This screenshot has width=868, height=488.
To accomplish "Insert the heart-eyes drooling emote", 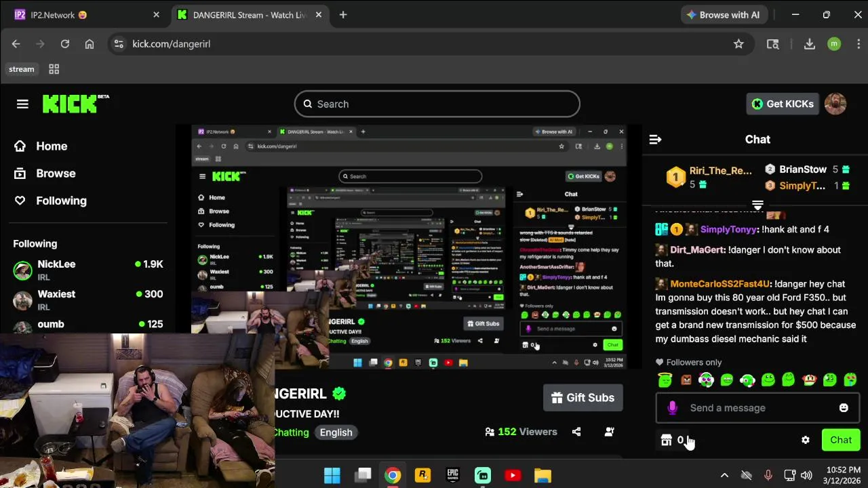I will [850, 380].
